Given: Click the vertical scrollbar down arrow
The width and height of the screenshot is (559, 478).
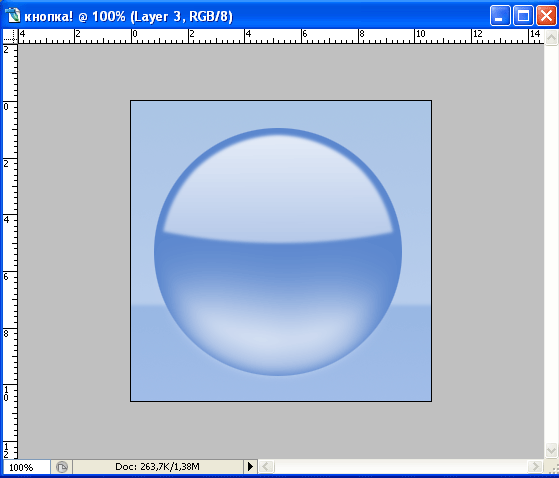Looking at the screenshot, I should [551, 450].
